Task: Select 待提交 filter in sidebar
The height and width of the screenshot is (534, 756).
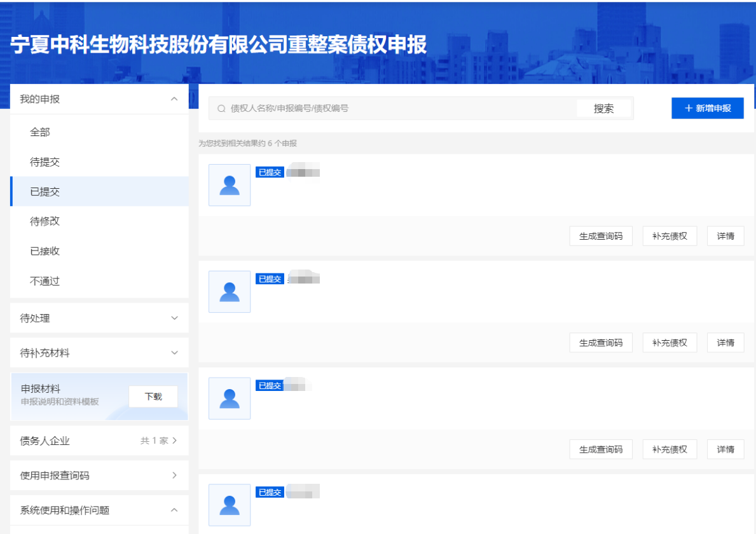Action: [x=45, y=162]
